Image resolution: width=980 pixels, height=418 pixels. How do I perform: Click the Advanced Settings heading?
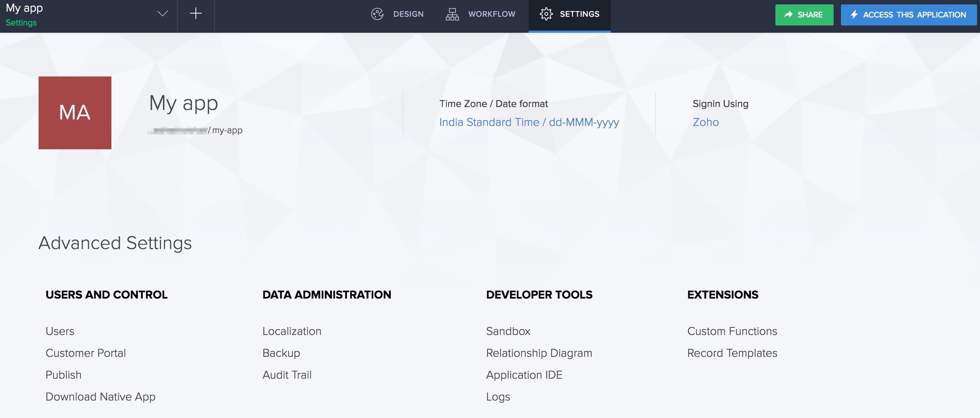(x=115, y=243)
